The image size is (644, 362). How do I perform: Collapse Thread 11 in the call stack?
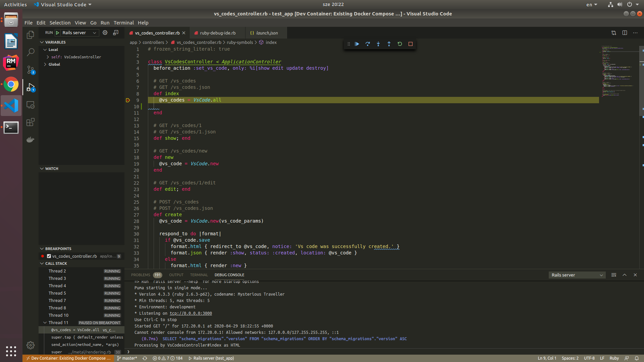click(45, 323)
